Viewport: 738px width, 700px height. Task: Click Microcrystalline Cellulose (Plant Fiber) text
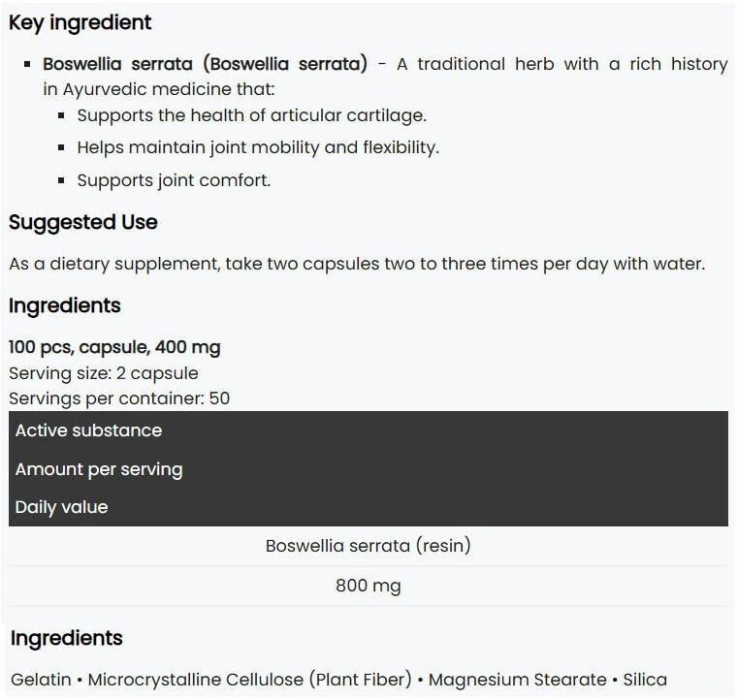(248, 680)
